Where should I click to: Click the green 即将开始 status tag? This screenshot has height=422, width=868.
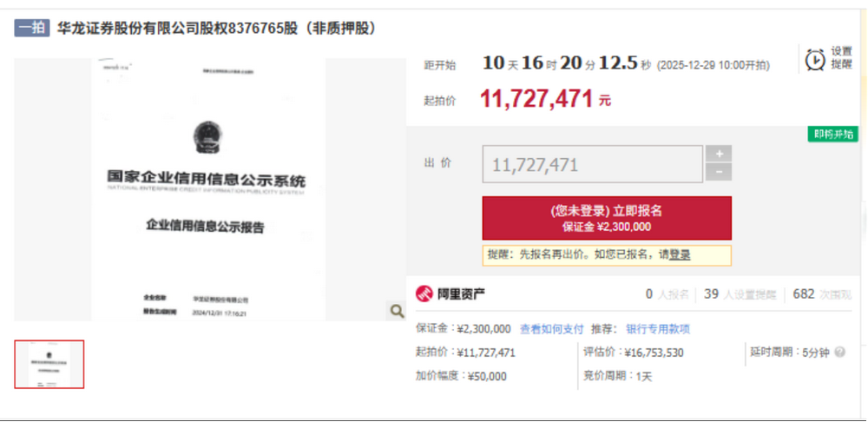click(x=833, y=134)
